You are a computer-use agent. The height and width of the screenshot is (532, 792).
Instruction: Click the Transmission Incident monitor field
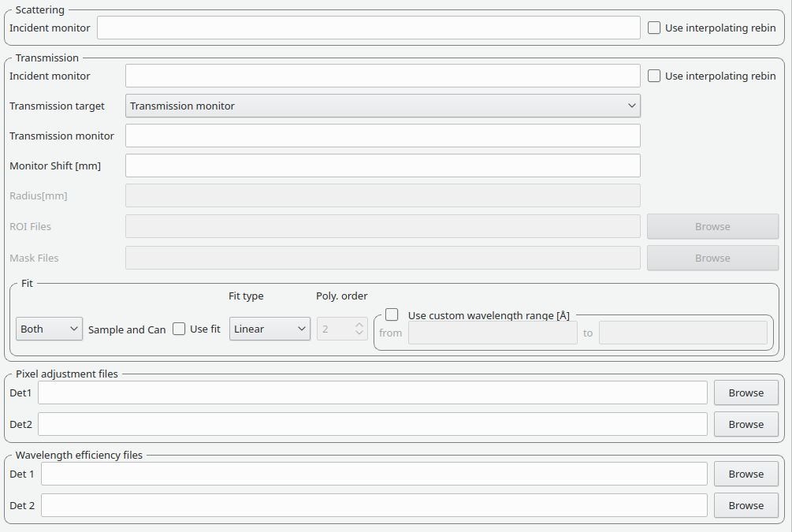coord(382,76)
